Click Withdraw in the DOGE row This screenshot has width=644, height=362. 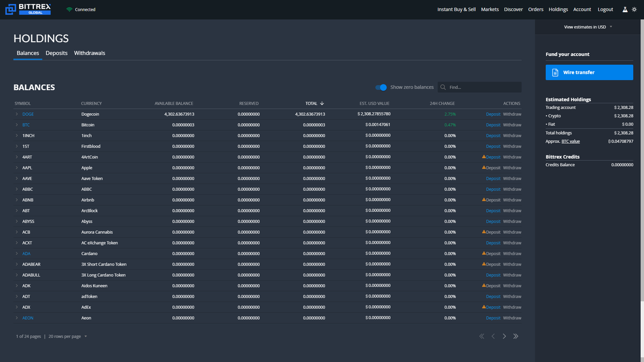coord(512,114)
